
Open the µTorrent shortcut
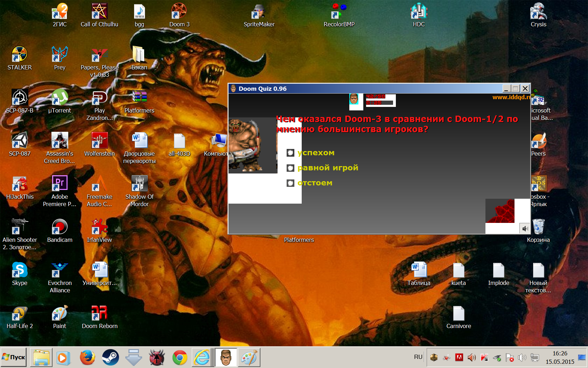click(x=59, y=102)
